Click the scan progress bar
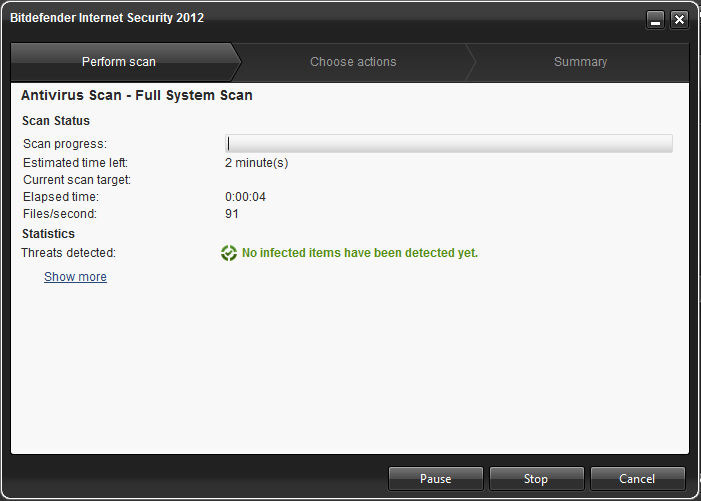Screen dimensions: 701x501 [449, 143]
